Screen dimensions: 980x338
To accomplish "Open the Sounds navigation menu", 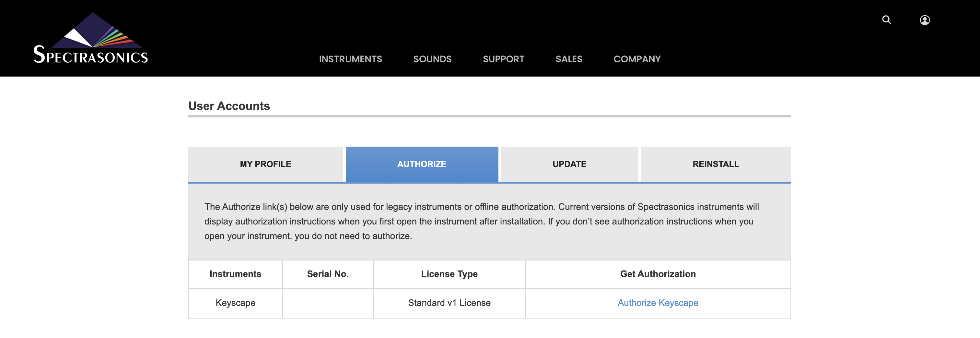I will tap(432, 59).
